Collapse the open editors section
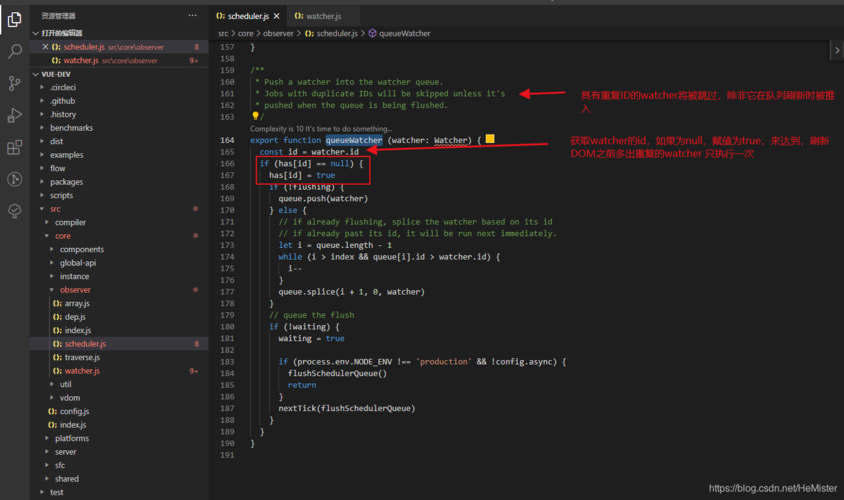Screen dimensions: 844x500 pos(119,33)
